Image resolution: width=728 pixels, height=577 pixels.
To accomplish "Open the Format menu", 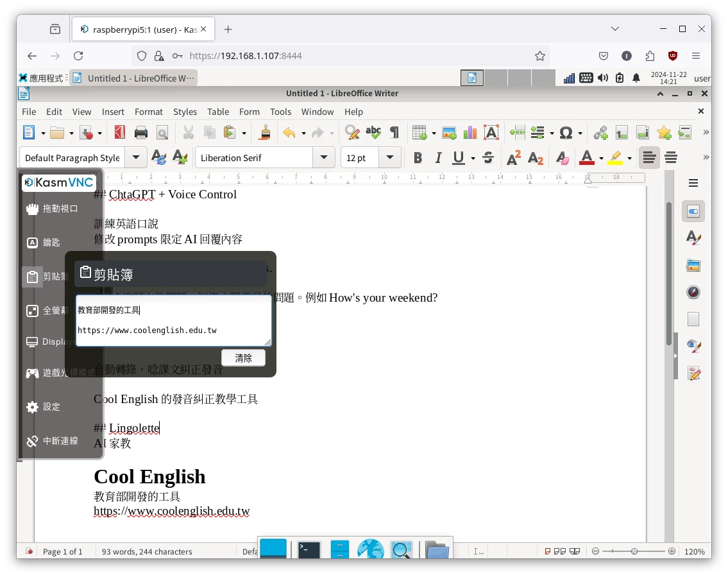I will 148,112.
